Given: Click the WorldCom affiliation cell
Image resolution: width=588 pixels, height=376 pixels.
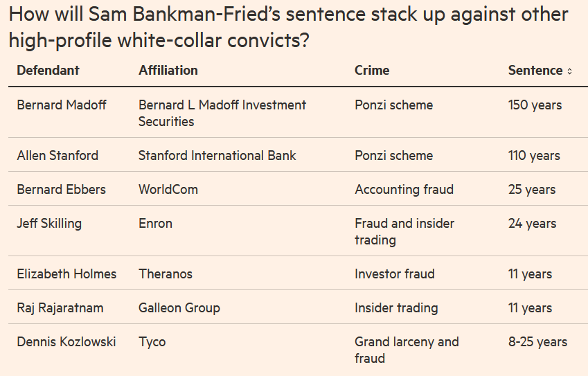Looking at the screenshot, I should coord(168,189).
